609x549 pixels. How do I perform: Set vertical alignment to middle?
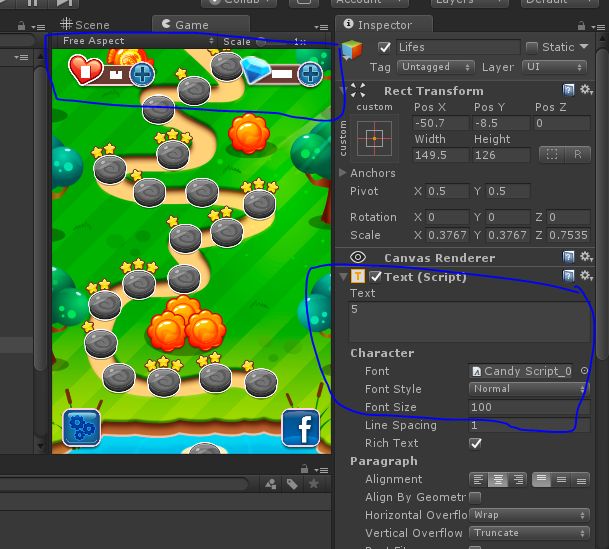pos(561,480)
